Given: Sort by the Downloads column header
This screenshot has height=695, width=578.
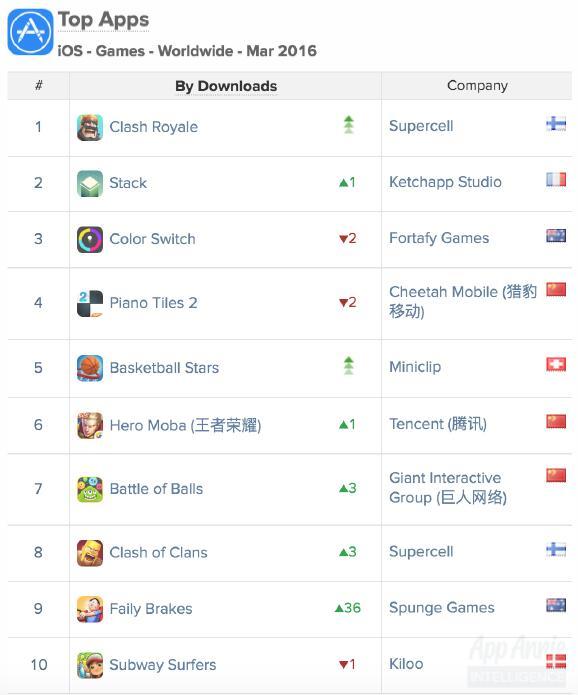Looking at the screenshot, I should (226, 86).
